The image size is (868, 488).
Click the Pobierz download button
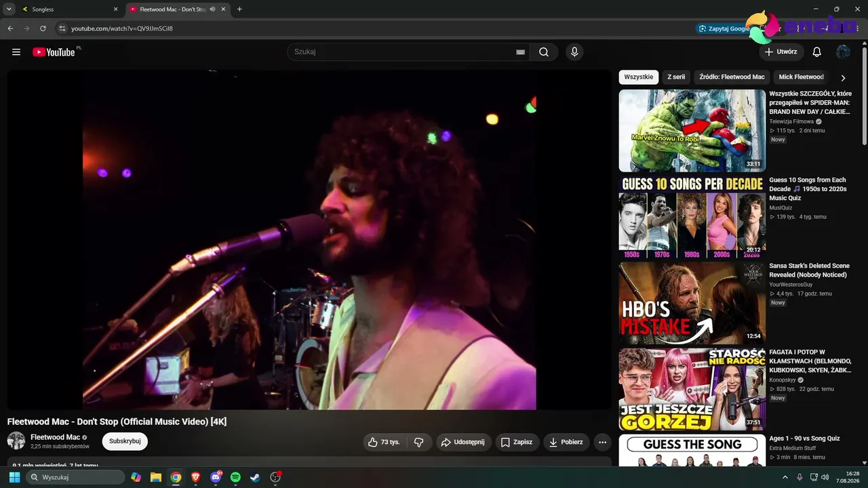point(566,442)
